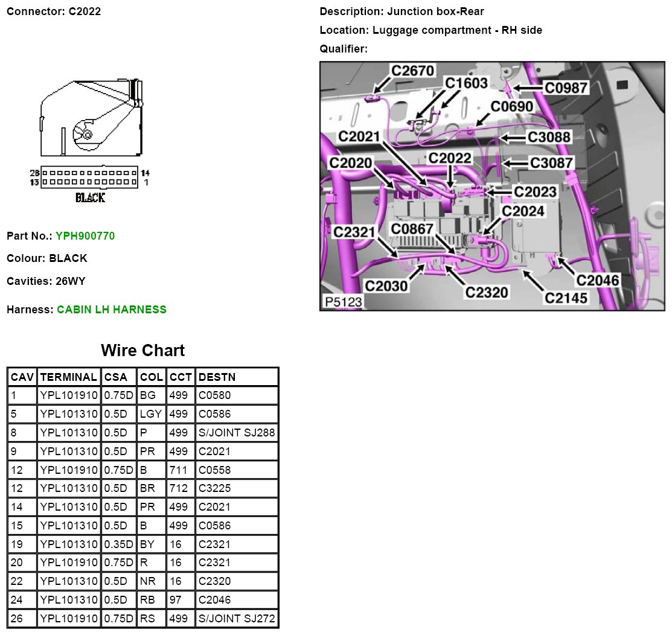
Task: Select S/JOINT SJ288 destination cell
Action: point(236,433)
